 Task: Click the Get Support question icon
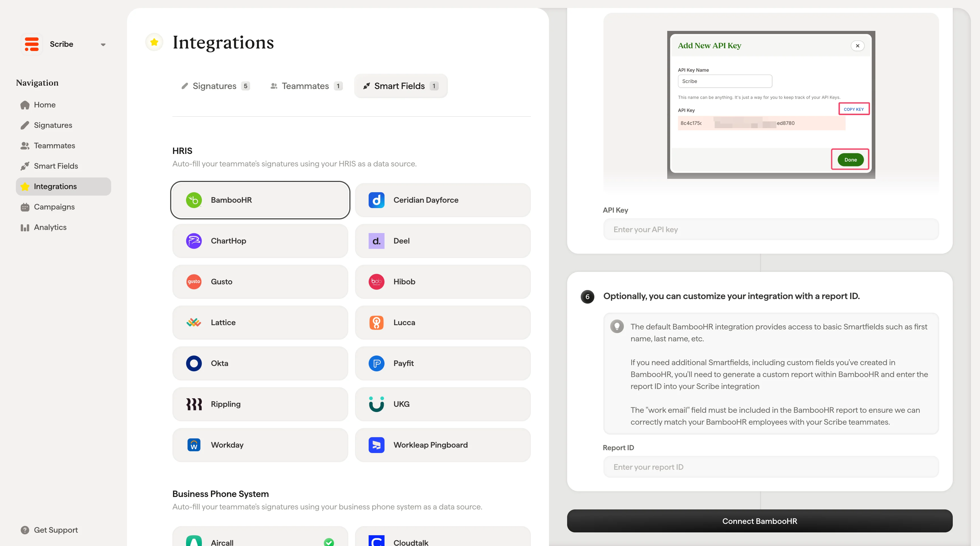pyautogui.click(x=25, y=530)
